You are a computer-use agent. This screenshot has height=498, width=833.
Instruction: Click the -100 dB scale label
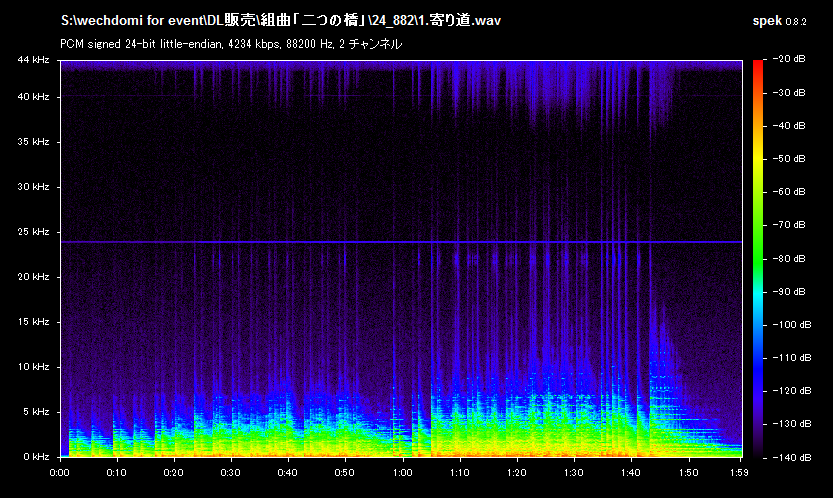792,325
